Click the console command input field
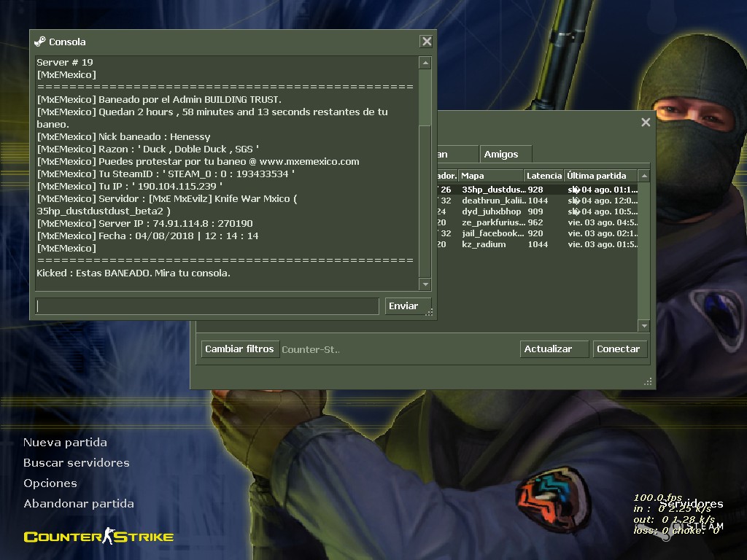This screenshot has width=747, height=560. click(x=208, y=306)
